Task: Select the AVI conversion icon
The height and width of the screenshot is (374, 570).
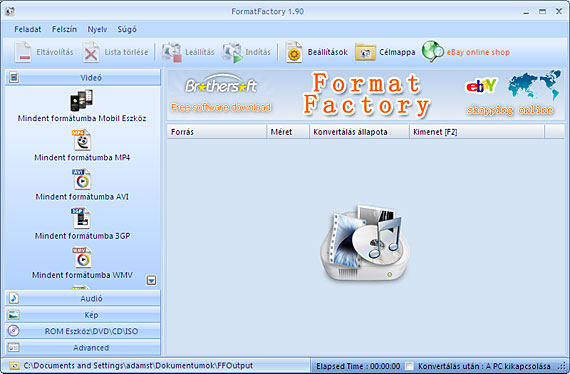Action: tap(82, 179)
